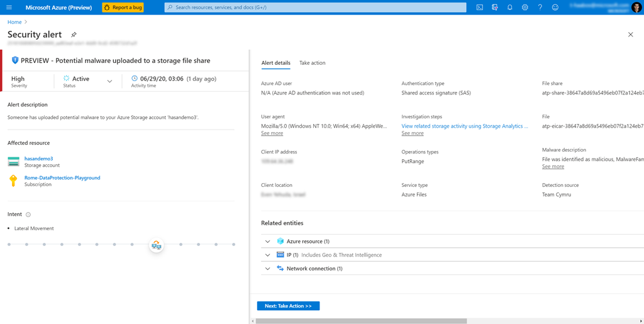
Task: Expand the IP related entity section
Action: [268, 255]
